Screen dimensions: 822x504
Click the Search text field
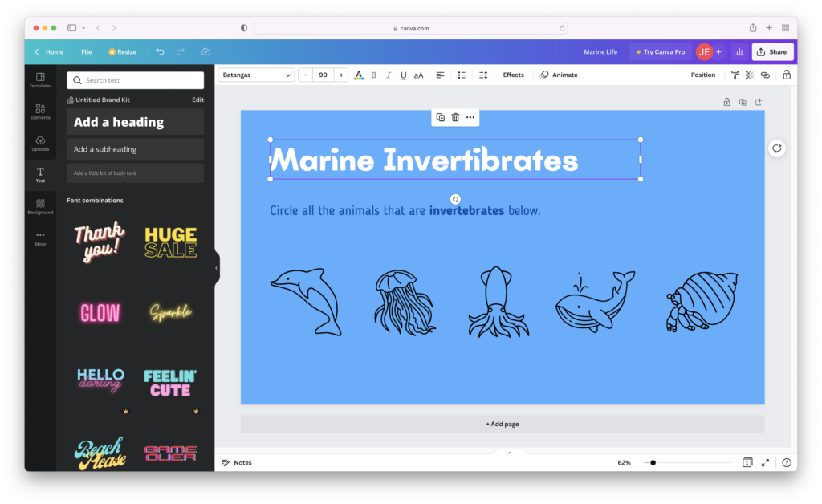tap(135, 80)
